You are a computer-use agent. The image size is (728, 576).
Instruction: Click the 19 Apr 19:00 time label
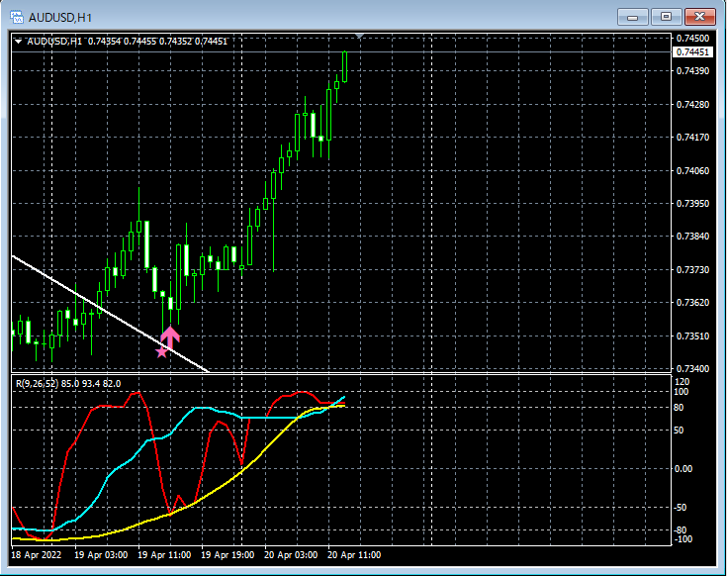pyautogui.click(x=227, y=555)
